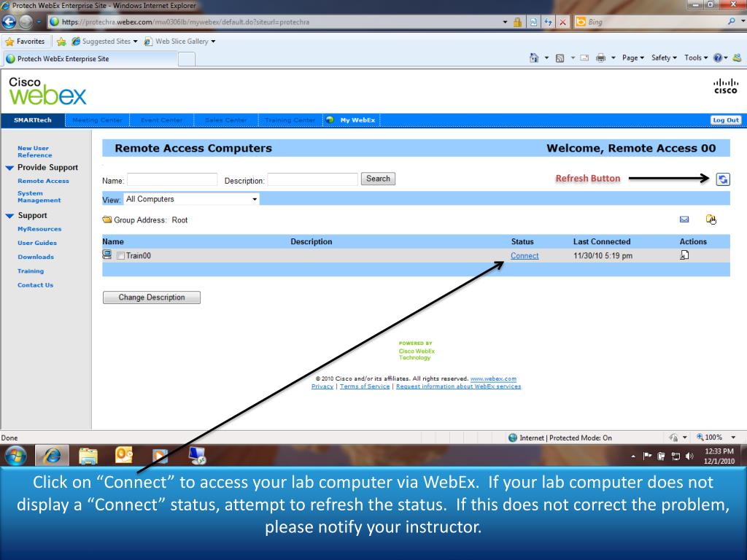Open the Terms of Service link
Screen dimensions: 747x560
click(x=365, y=386)
